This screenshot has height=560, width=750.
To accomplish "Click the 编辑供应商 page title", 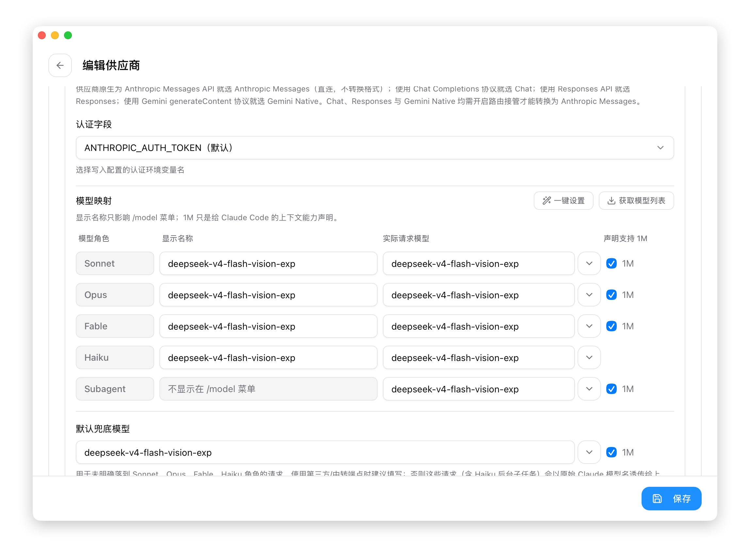I will pos(111,65).
